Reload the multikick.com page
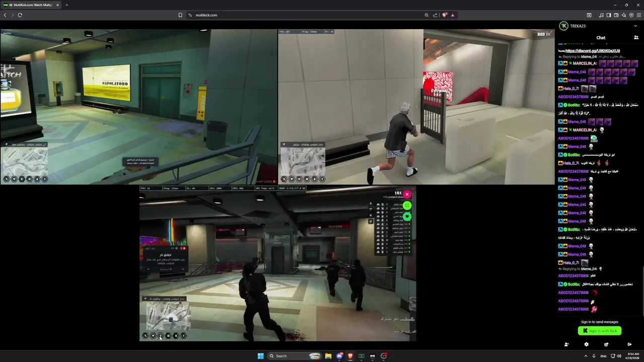Viewport: 644px width, 362px height. (20, 15)
